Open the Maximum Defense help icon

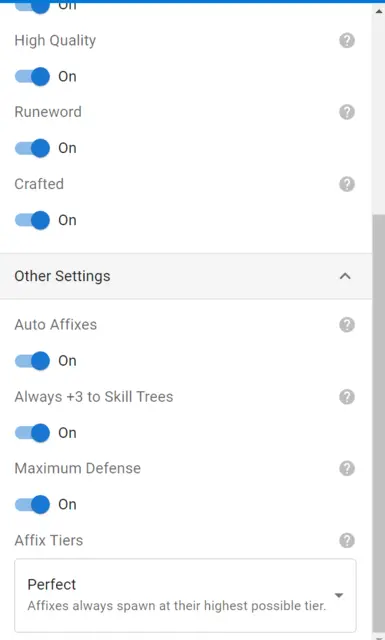pyautogui.click(x=347, y=469)
